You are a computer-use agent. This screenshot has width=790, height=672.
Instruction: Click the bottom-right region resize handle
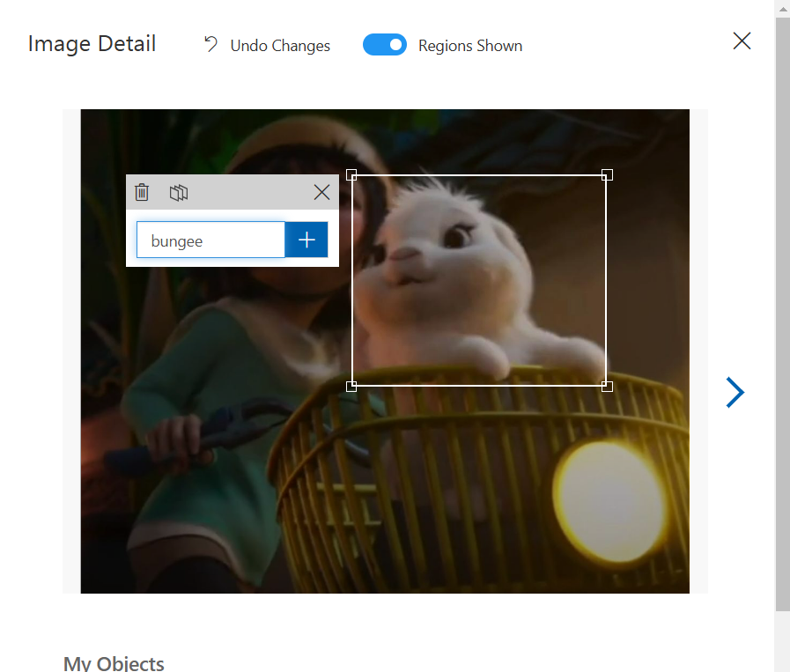click(x=607, y=387)
